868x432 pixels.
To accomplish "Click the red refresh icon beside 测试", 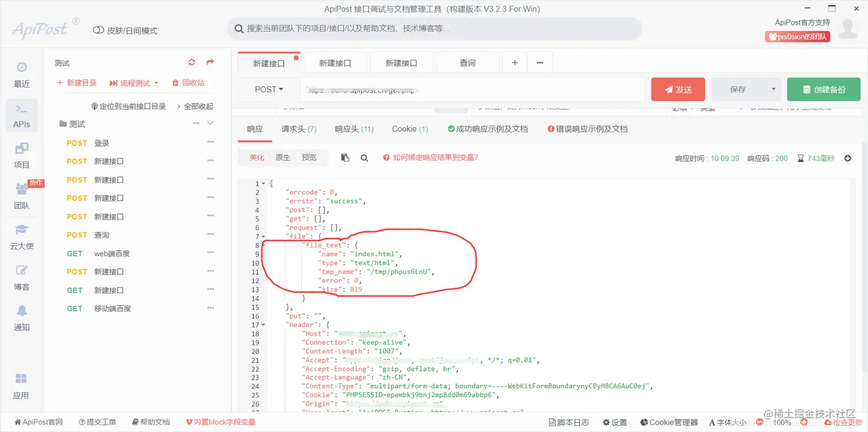I will click(x=192, y=63).
